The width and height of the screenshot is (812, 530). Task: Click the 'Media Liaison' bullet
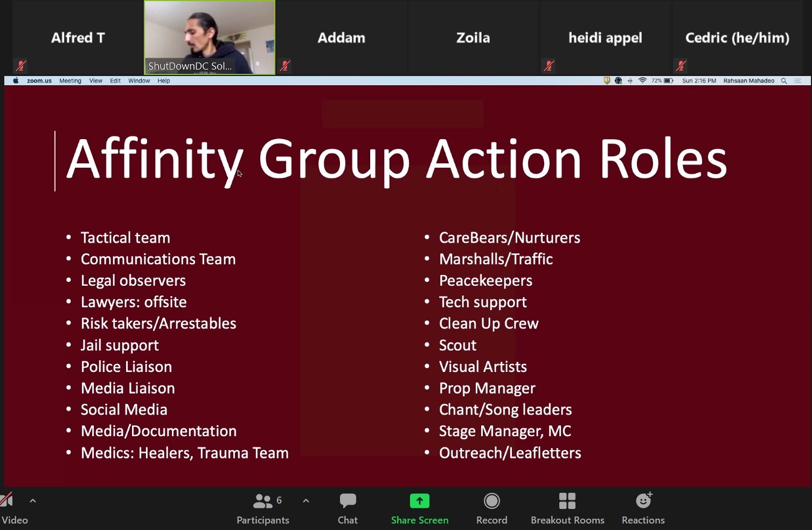(x=128, y=388)
